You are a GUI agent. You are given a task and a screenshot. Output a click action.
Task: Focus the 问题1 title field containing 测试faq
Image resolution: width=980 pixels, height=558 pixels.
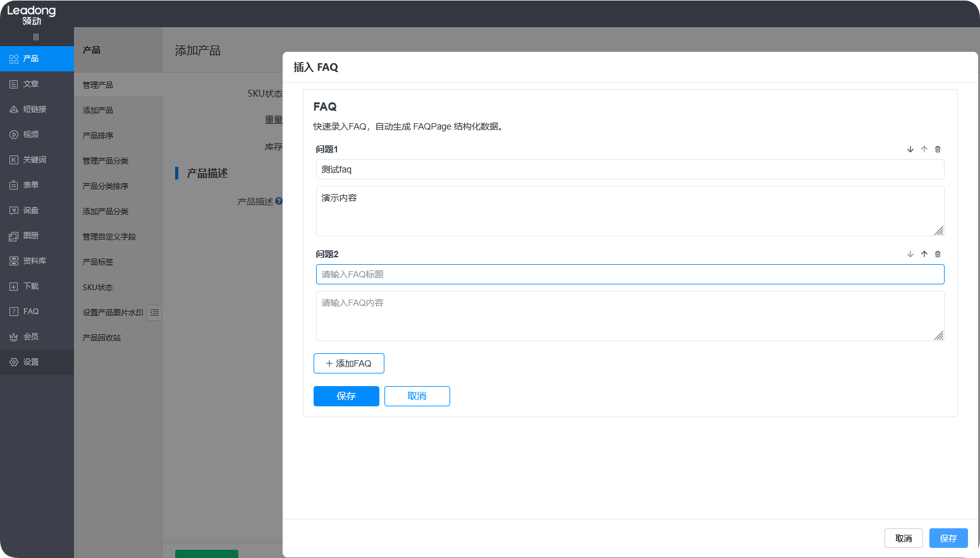coord(630,169)
